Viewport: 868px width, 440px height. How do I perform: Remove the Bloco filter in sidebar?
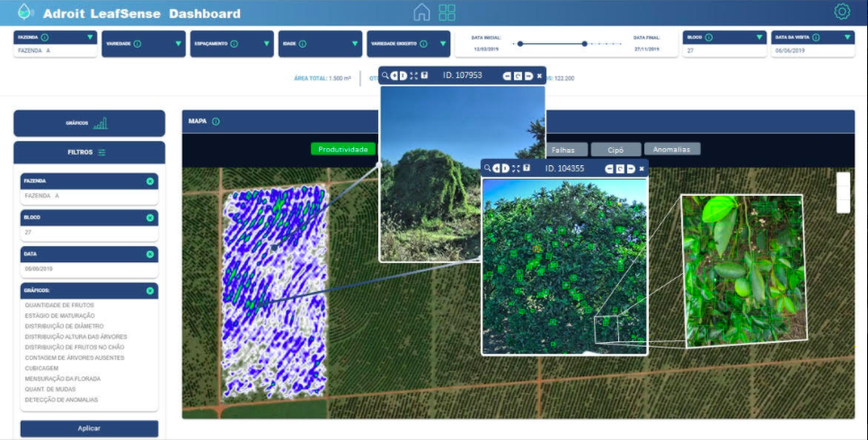(150, 217)
